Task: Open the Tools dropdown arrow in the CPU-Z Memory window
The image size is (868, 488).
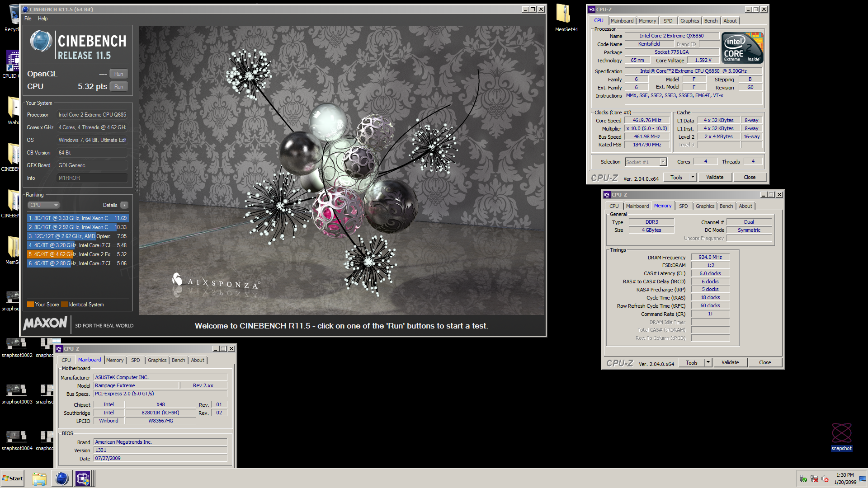Action: 708,363
